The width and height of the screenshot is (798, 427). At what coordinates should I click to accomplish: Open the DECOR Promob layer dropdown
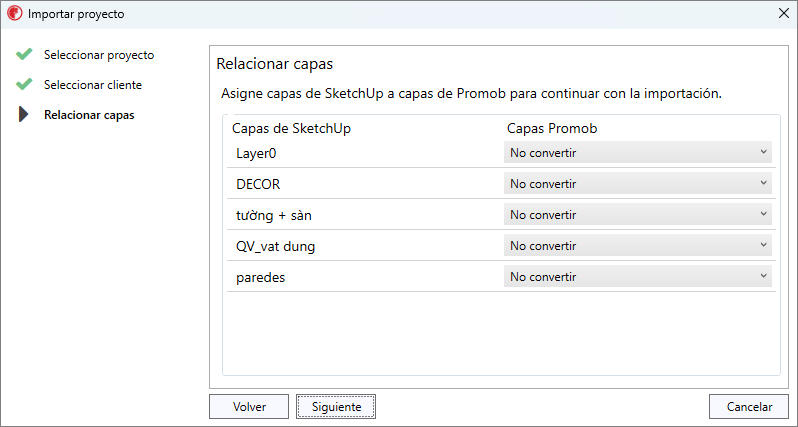(638, 184)
